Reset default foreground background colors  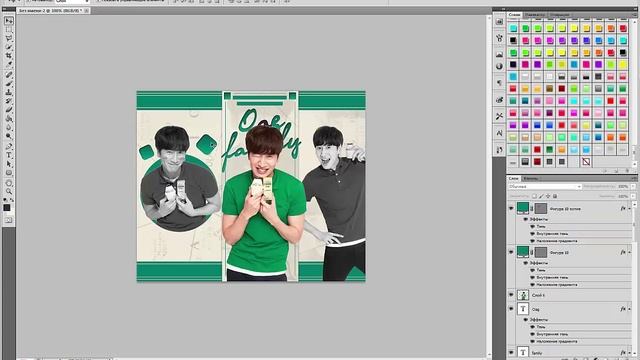(5, 200)
